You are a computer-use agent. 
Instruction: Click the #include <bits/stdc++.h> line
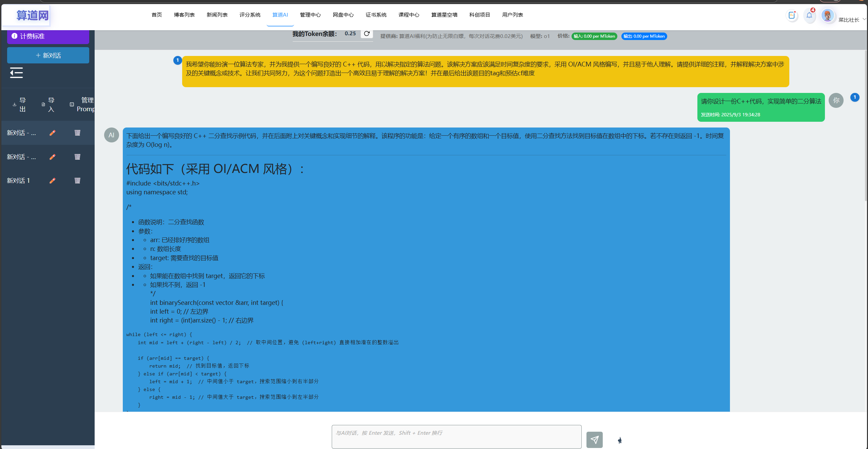click(x=163, y=183)
